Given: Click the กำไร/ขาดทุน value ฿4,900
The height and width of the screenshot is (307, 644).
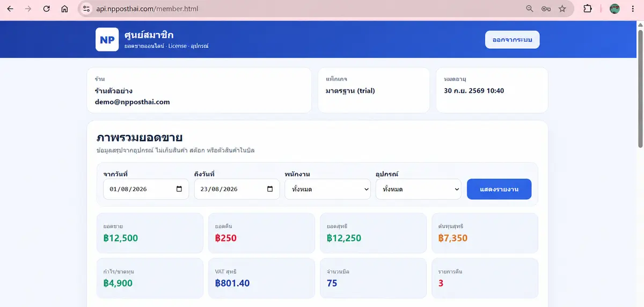Looking at the screenshot, I should click(118, 283).
